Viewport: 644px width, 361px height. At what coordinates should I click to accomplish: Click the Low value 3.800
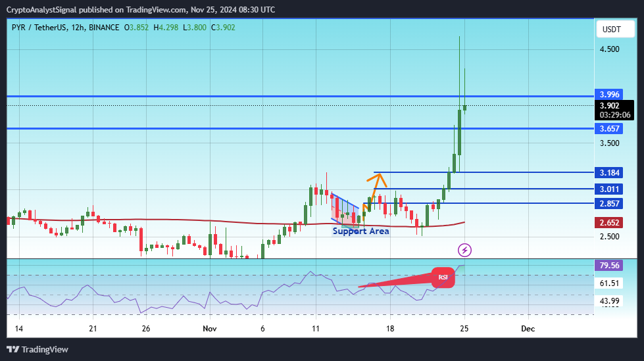point(197,28)
